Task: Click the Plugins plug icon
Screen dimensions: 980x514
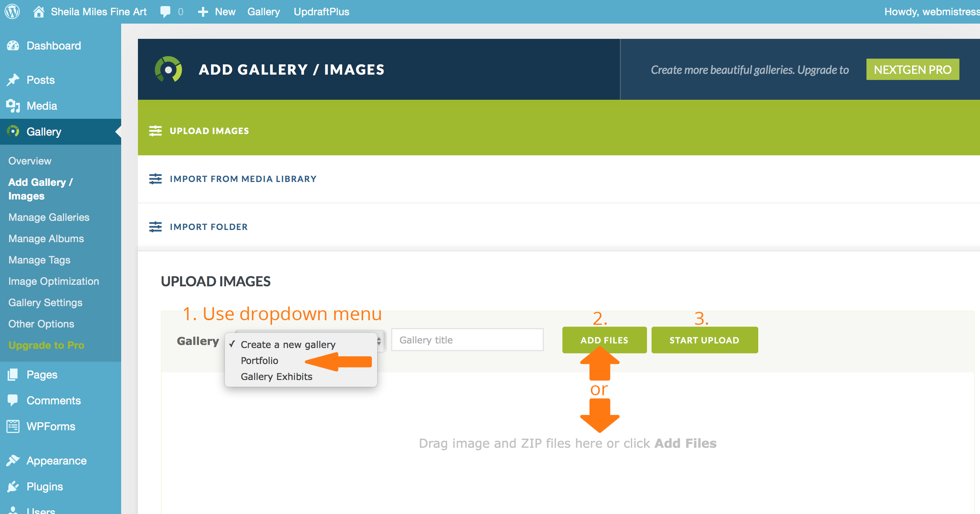Action: 13,487
